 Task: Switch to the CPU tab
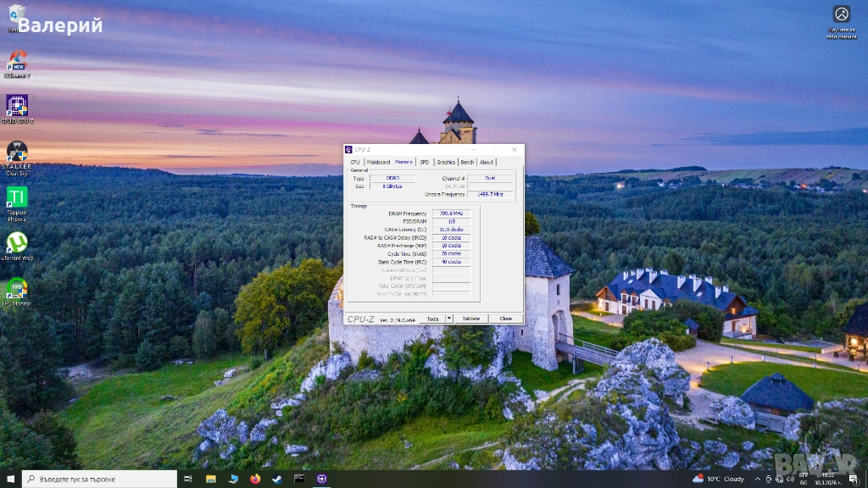click(x=355, y=162)
